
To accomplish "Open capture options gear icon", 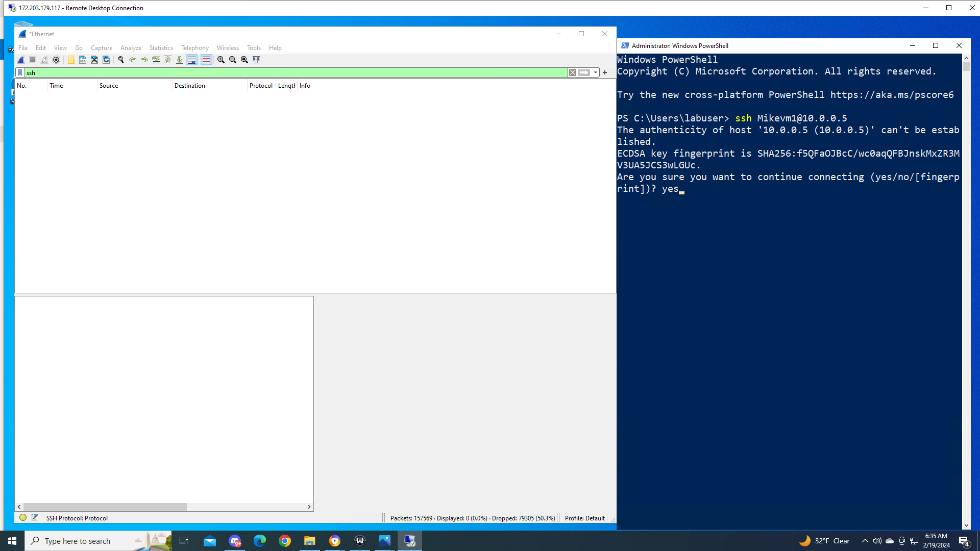I will click(x=56, y=60).
